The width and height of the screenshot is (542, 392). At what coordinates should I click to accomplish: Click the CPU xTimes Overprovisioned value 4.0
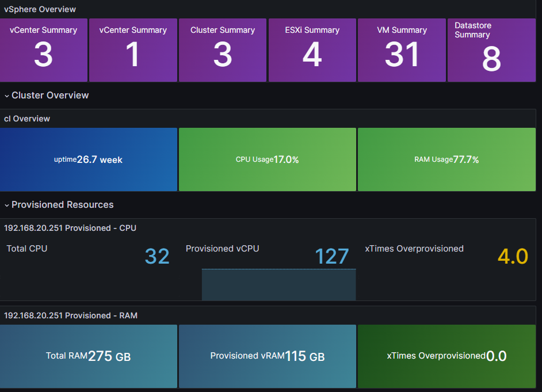513,257
